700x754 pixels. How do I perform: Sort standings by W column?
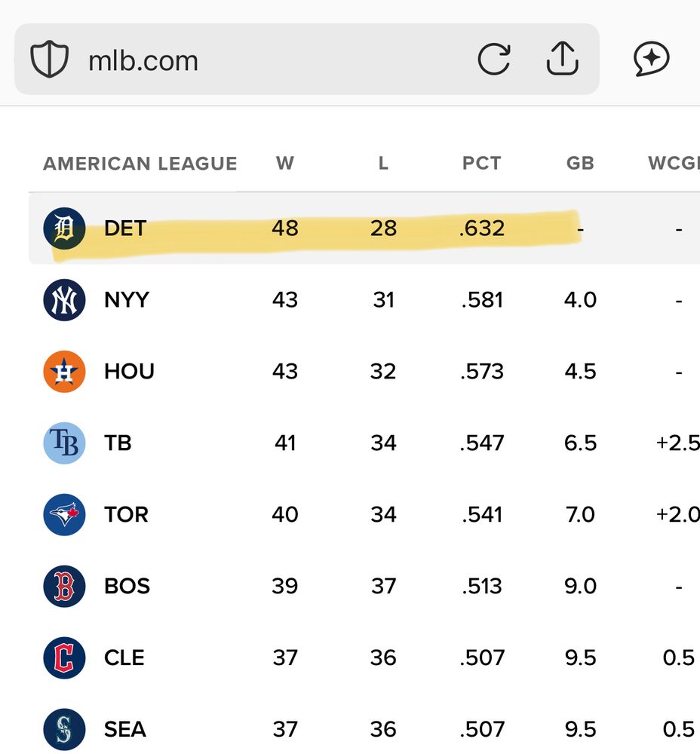click(x=285, y=164)
